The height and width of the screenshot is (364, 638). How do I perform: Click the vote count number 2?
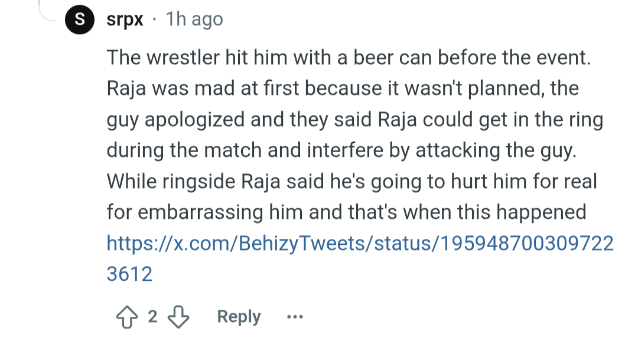coord(152,317)
